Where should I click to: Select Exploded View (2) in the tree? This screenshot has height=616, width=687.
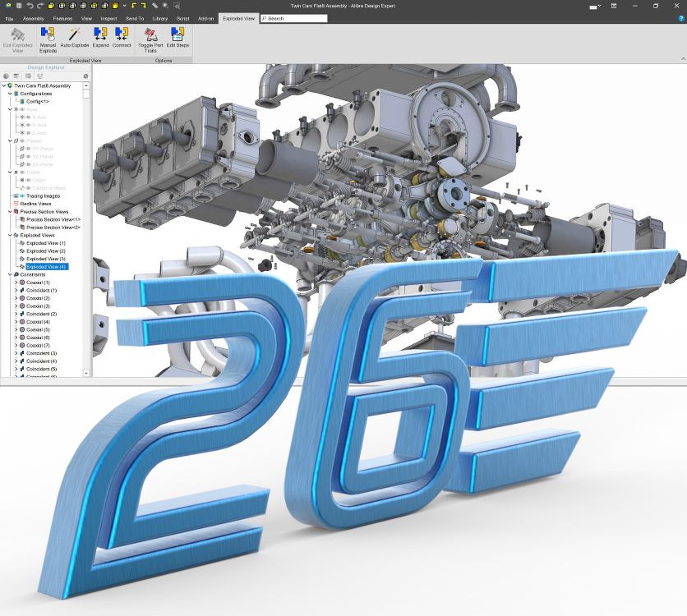45,251
